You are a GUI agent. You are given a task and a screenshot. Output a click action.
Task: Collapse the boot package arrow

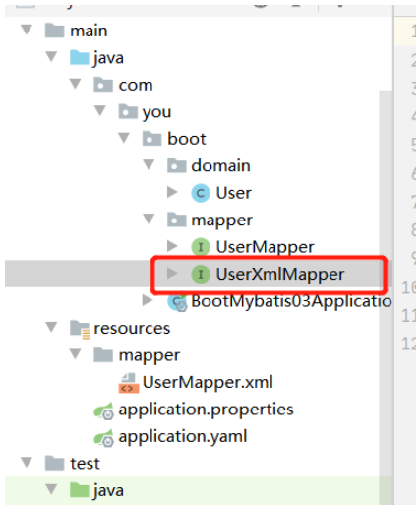coord(124,138)
